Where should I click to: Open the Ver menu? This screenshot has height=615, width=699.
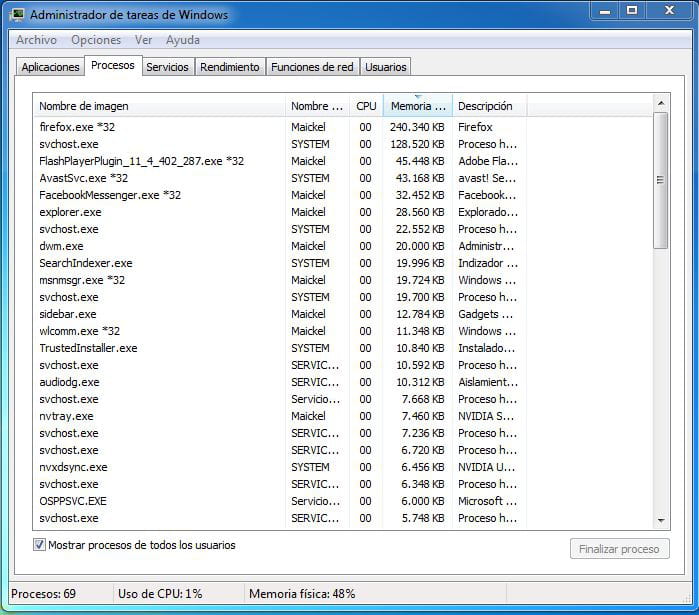[144, 40]
